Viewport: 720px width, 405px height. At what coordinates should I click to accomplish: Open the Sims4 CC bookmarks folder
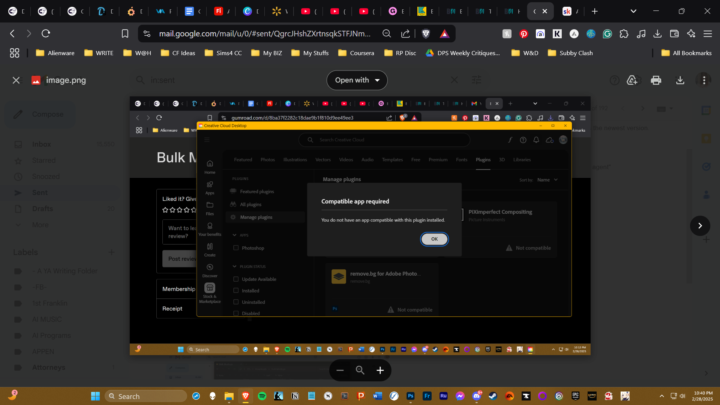click(223, 53)
